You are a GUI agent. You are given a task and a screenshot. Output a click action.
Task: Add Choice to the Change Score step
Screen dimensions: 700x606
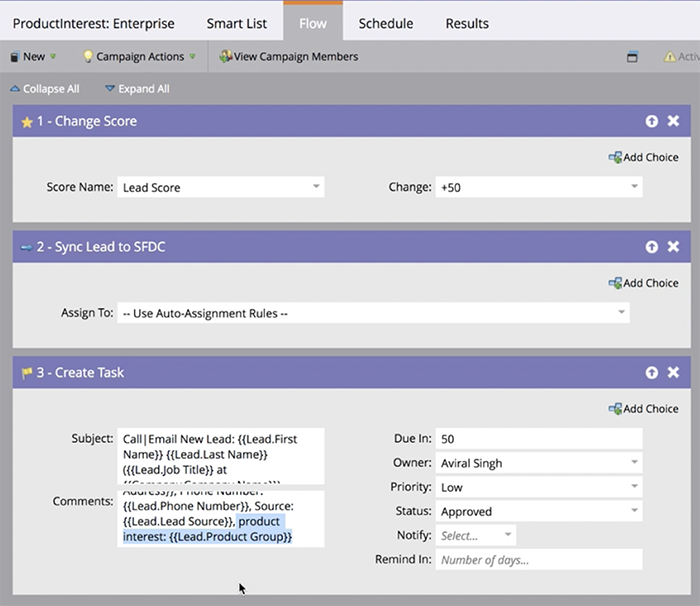click(x=643, y=157)
